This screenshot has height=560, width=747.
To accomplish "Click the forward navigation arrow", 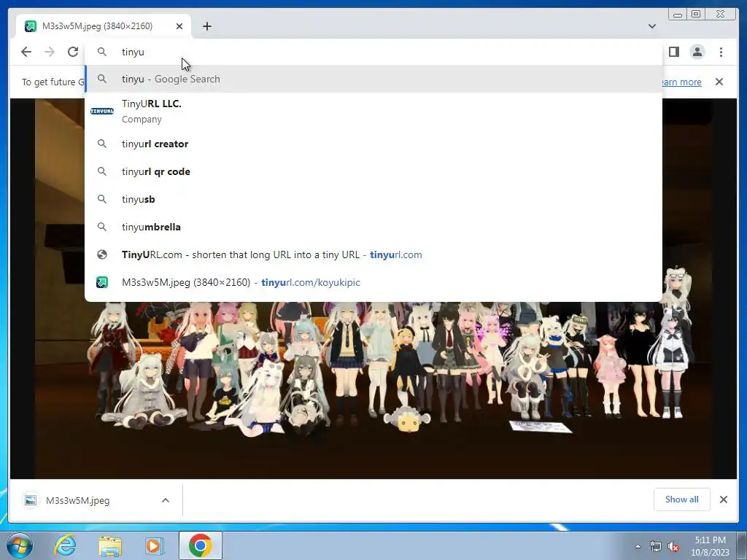I will [x=50, y=52].
